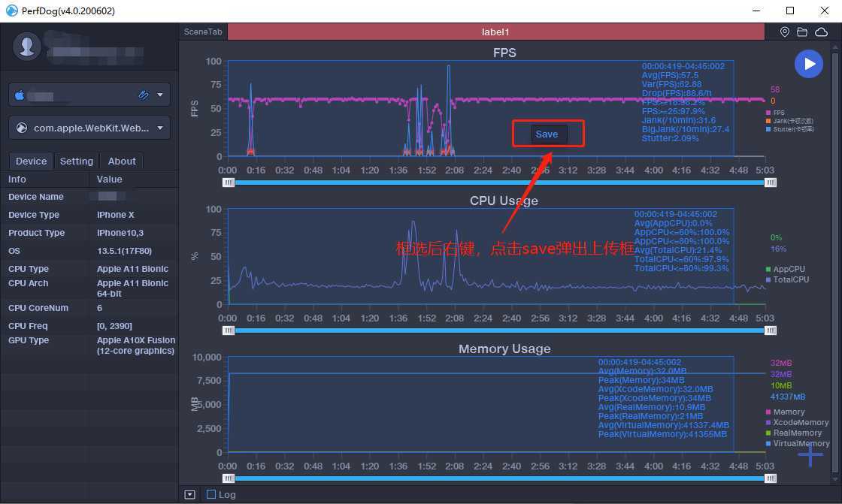The height and width of the screenshot is (504, 842).
Task: Toggle AppCPU series in legend
Action: [785, 269]
